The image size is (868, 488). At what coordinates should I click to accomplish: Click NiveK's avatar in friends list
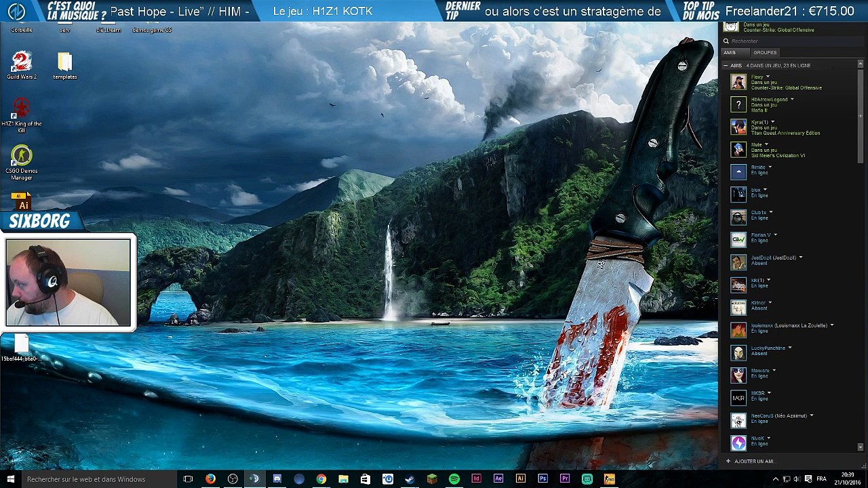pyautogui.click(x=738, y=443)
